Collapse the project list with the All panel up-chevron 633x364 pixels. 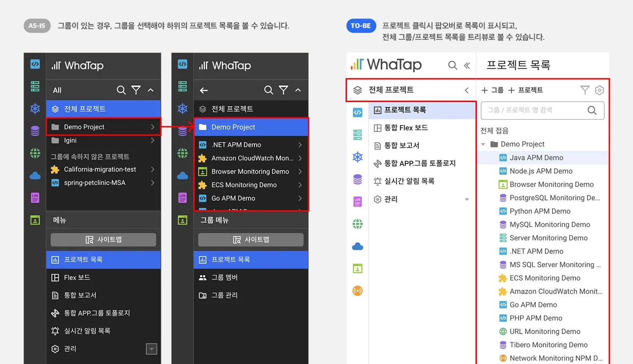(151, 90)
